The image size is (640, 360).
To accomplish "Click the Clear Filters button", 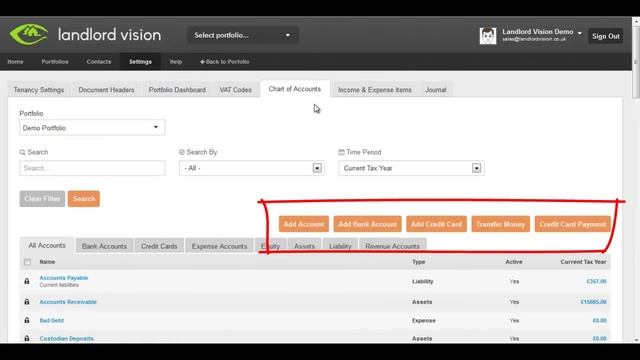I will pos(42,199).
